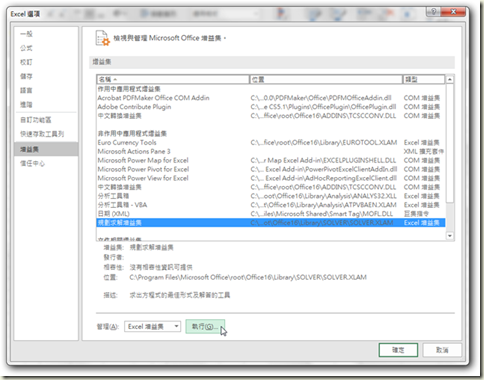Screen dimensions: 484x380
Task: Click the PDFMOfficeAddin.dll location cell
Action: [321, 98]
